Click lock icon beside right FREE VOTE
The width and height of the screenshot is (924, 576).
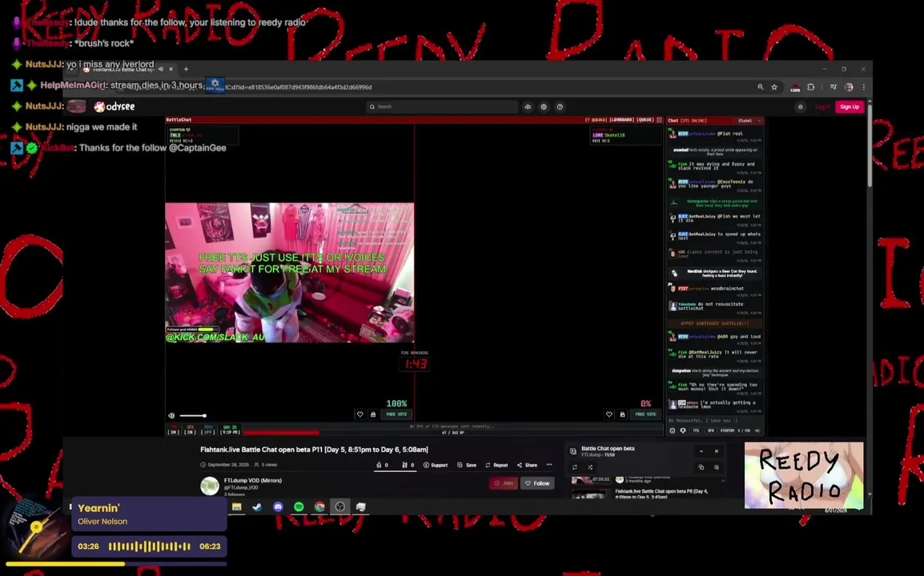(622, 414)
